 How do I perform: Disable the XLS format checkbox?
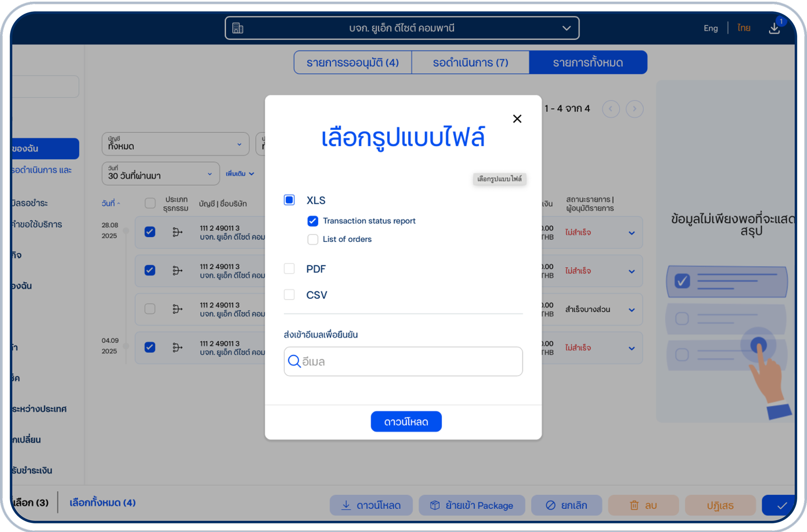tap(289, 200)
